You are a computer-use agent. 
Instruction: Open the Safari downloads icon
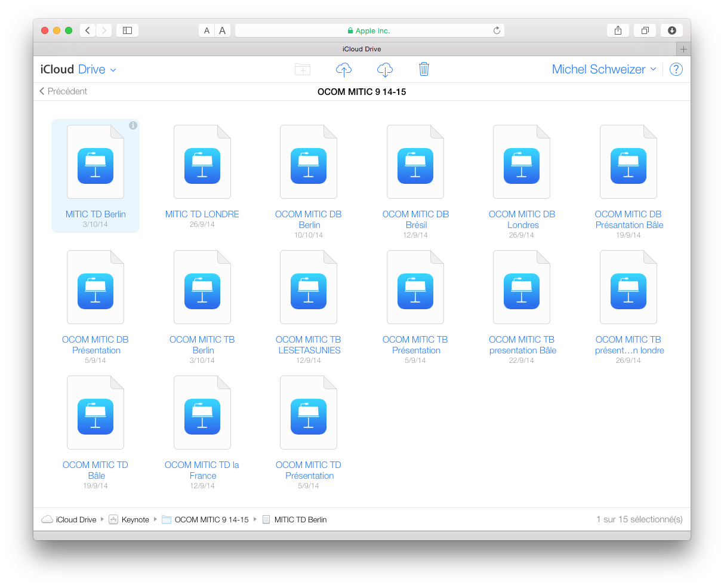point(671,30)
